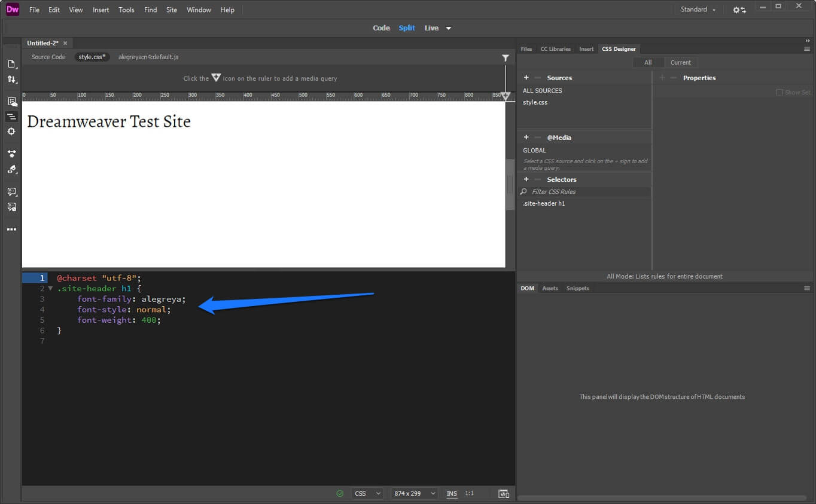Click the Real-Time Preview icon in the status bar

pyautogui.click(x=503, y=493)
